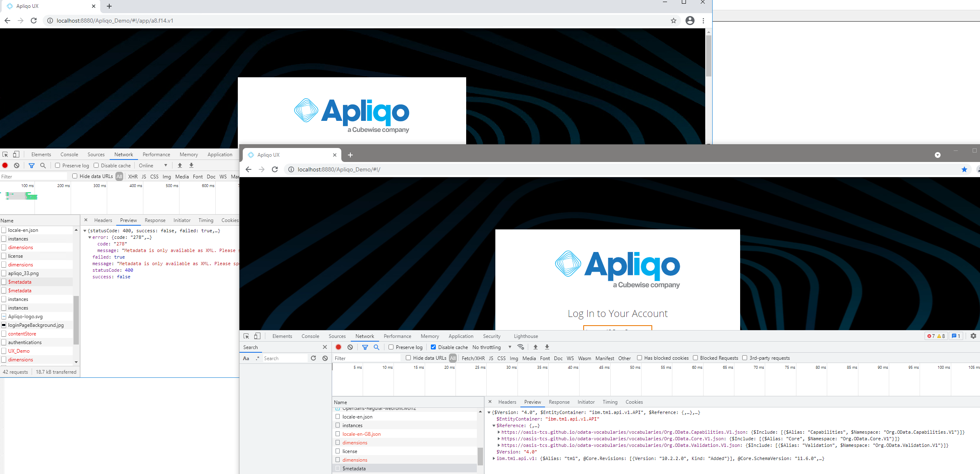Image resolution: width=980 pixels, height=474 pixels.
Task: Expand the Org.OData.Capabilities.V1.json entry
Action: (x=499, y=432)
